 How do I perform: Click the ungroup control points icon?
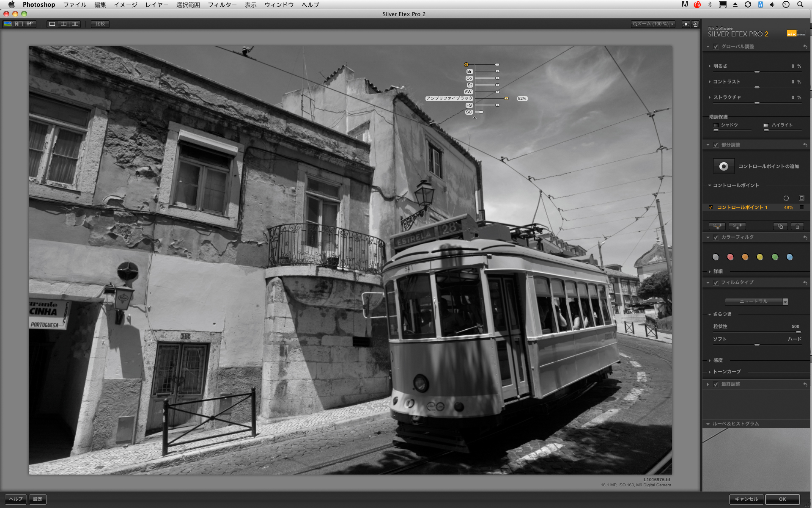(x=737, y=226)
